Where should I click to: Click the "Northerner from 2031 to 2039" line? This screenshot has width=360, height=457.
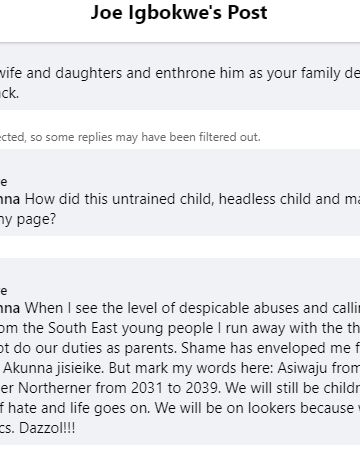tap(180, 388)
